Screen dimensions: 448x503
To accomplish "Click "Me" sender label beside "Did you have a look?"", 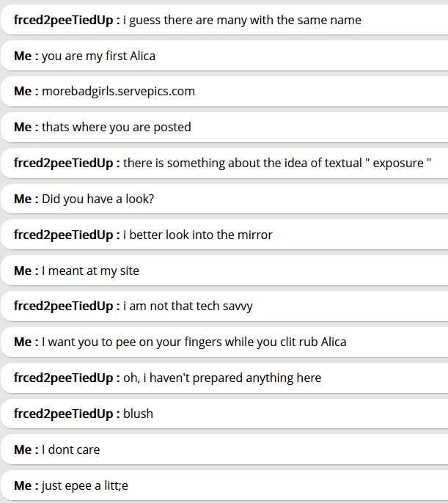I will click(x=23, y=199).
